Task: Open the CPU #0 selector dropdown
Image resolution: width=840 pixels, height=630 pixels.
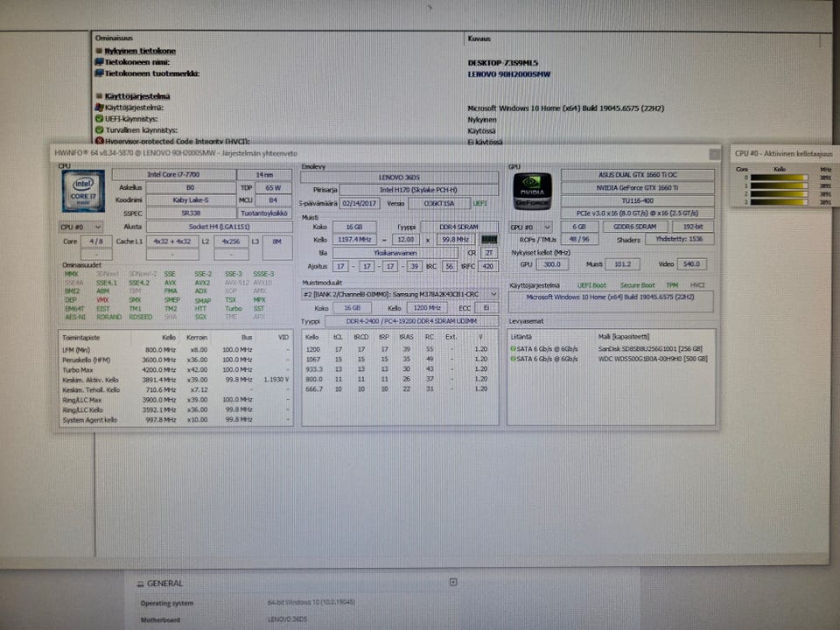Action: tap(80, 227)
